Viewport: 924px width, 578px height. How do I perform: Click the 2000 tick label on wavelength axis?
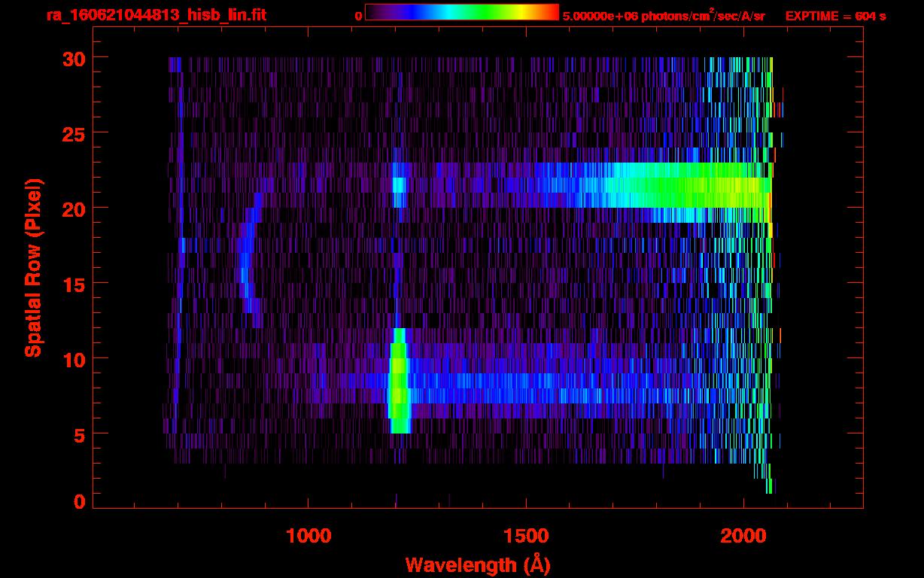743,535
